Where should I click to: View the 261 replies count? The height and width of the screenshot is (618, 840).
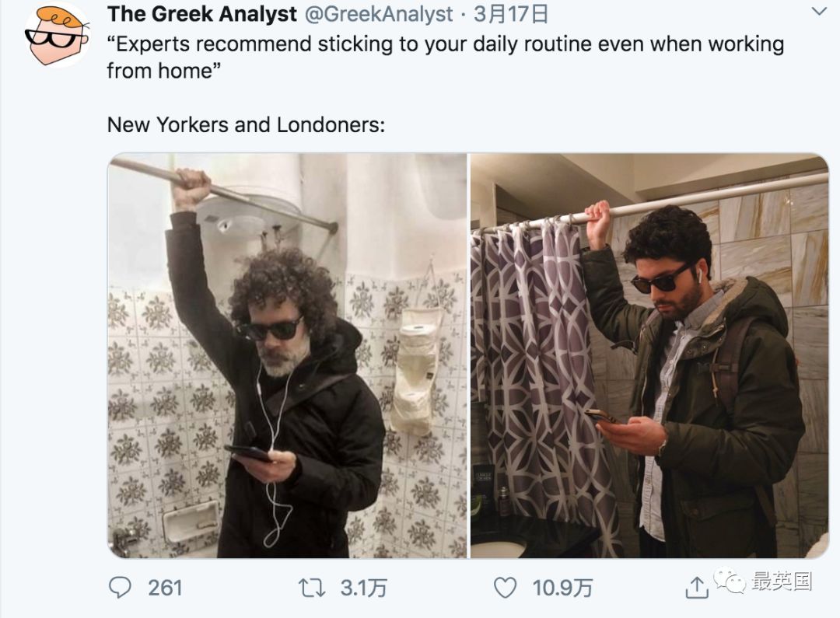[x=165, y=588]
